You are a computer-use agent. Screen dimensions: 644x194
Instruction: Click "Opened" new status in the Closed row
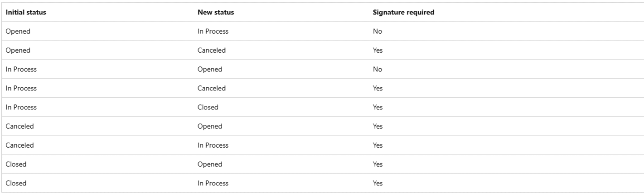click(x=210, y=164)
